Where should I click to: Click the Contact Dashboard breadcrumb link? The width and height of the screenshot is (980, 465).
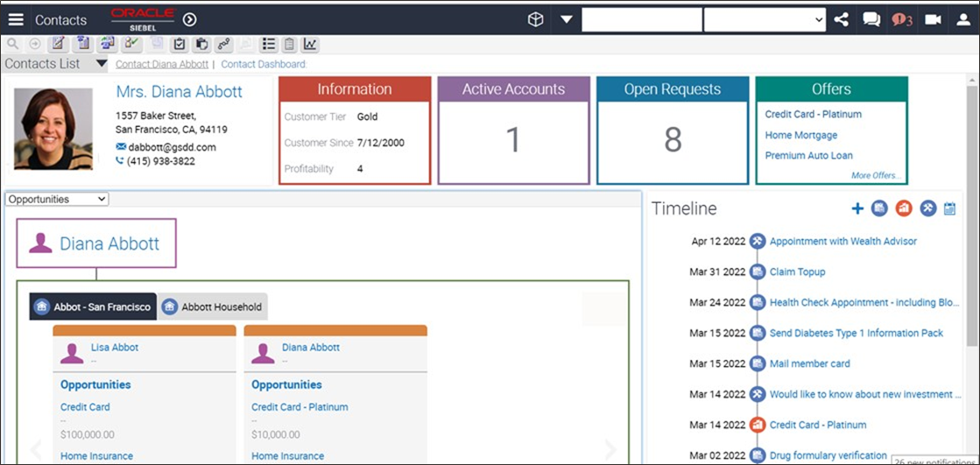point(264,65)
